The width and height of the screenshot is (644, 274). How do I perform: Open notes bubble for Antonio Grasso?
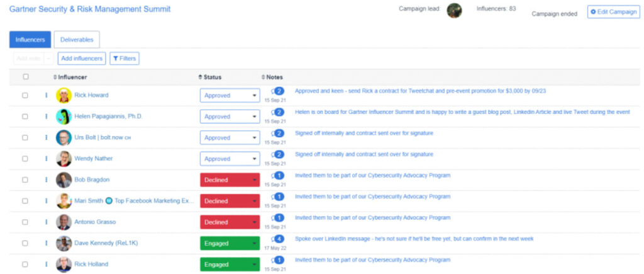pos(277,218)
